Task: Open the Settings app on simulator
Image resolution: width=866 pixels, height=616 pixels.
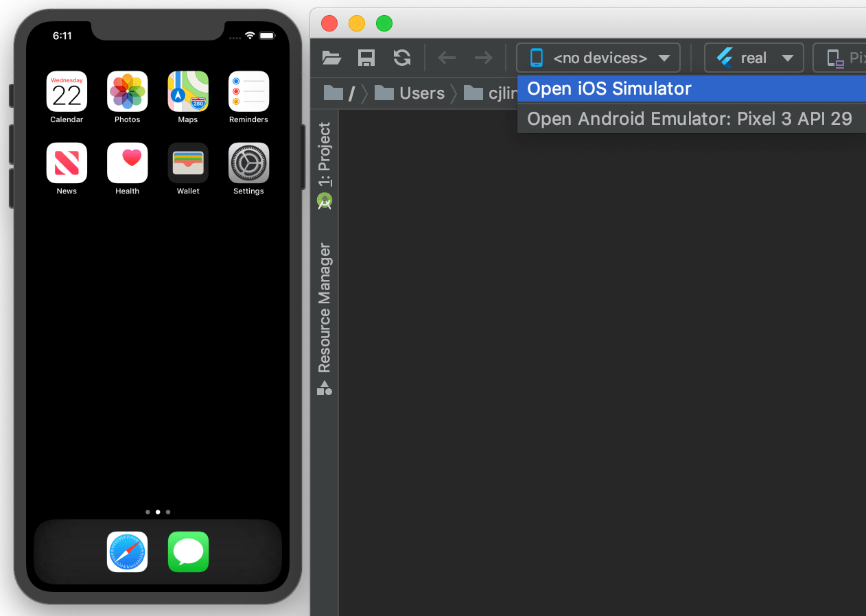Action: pos(248,163)
